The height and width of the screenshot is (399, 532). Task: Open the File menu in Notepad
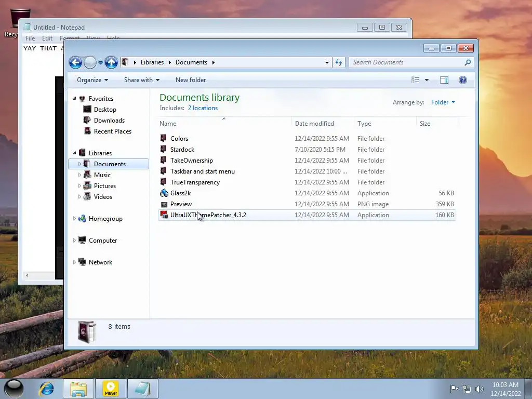pos(30,38)
